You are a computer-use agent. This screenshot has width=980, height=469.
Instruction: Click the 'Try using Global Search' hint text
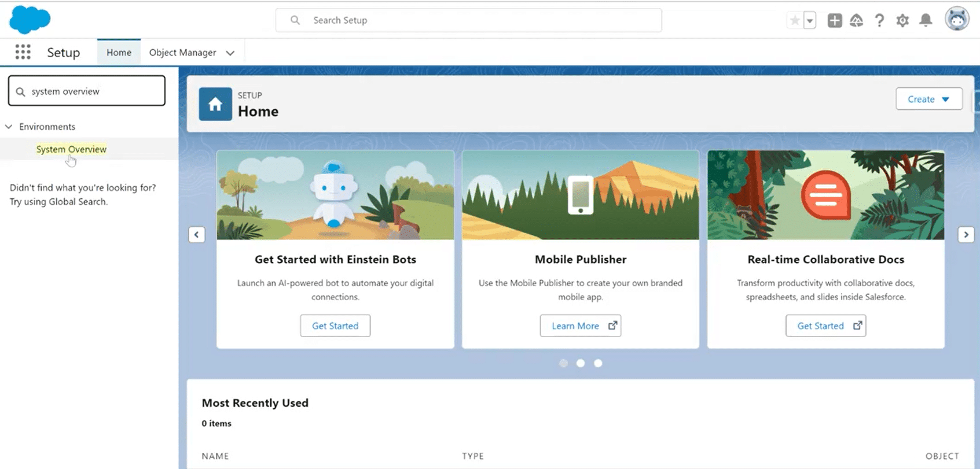click(x=58, y=202)
